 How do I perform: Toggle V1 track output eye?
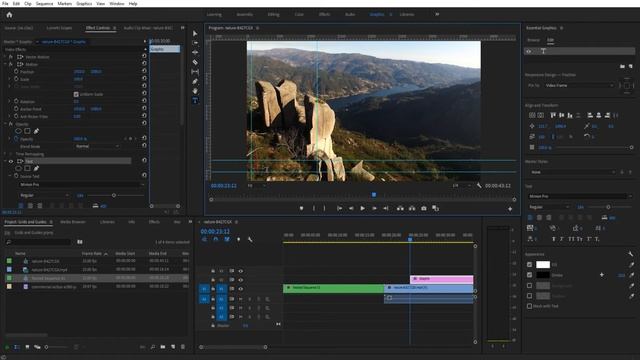tap(240, 289)
